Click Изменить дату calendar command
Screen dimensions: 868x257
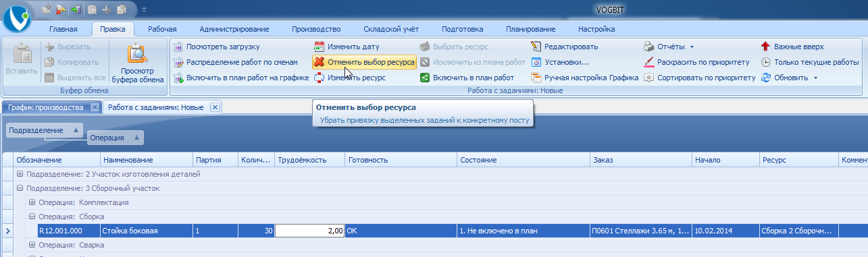(347, 47)
